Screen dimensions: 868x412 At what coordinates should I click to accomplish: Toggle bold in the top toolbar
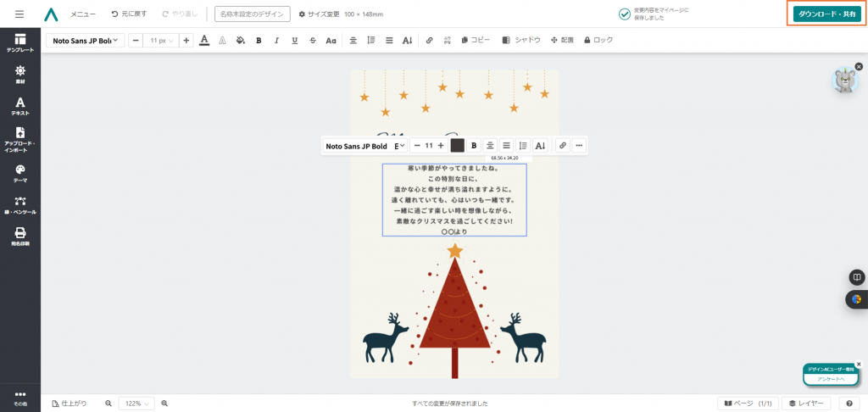click(x=259, y=40)
